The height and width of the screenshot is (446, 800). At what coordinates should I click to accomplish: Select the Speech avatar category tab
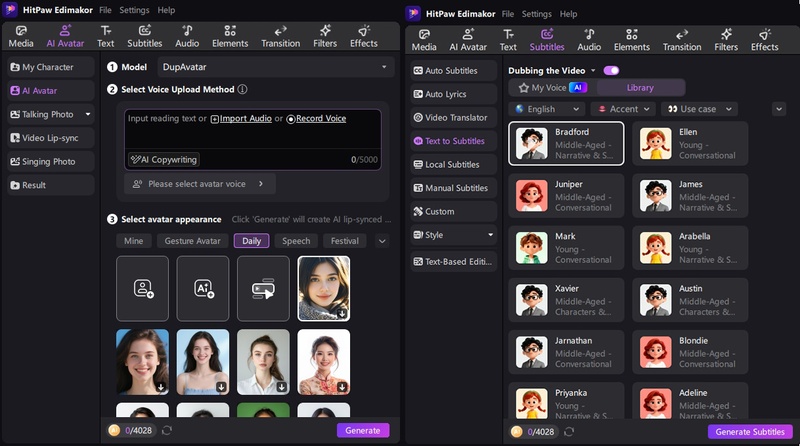coord(296,241)
